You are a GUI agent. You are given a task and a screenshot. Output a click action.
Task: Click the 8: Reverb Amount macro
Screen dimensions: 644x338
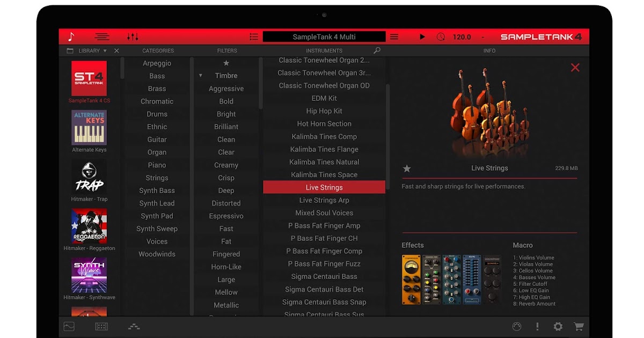tap(534, 304)
